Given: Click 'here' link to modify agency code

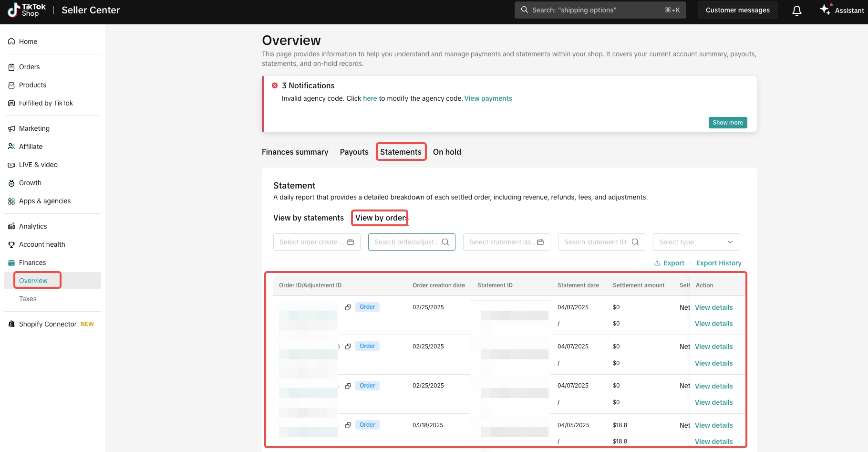Looking at the screenshot, I should coord(370,98).
